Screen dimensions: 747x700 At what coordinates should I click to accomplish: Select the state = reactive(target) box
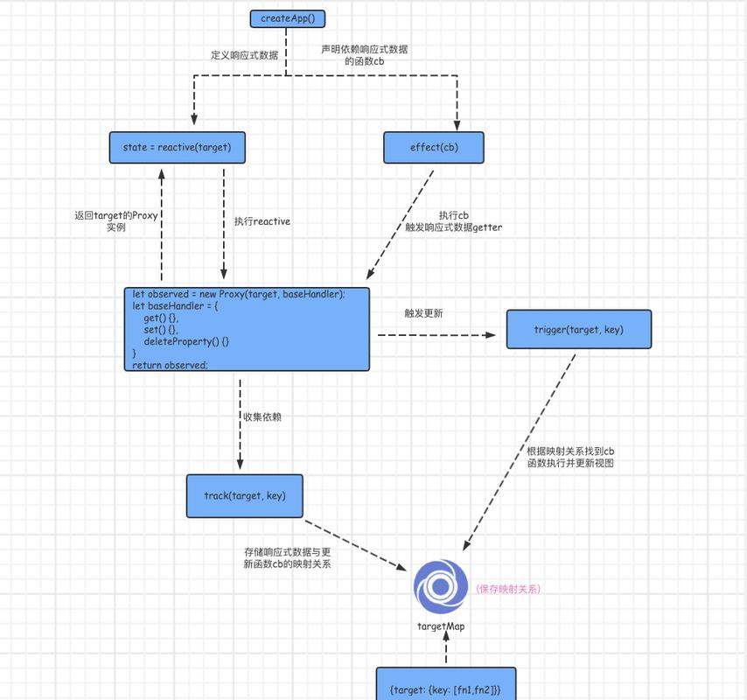[177, 147]
